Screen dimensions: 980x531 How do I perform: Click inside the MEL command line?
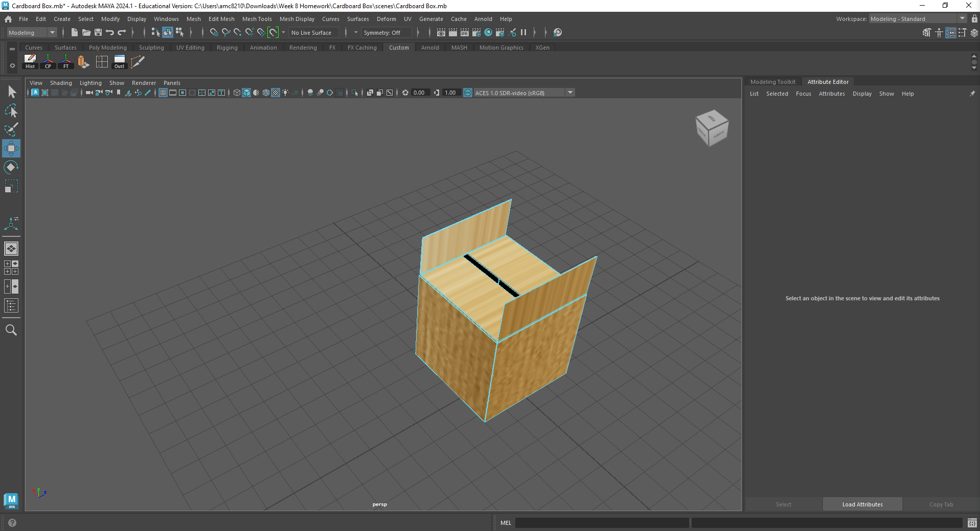[x=603, y=523]
